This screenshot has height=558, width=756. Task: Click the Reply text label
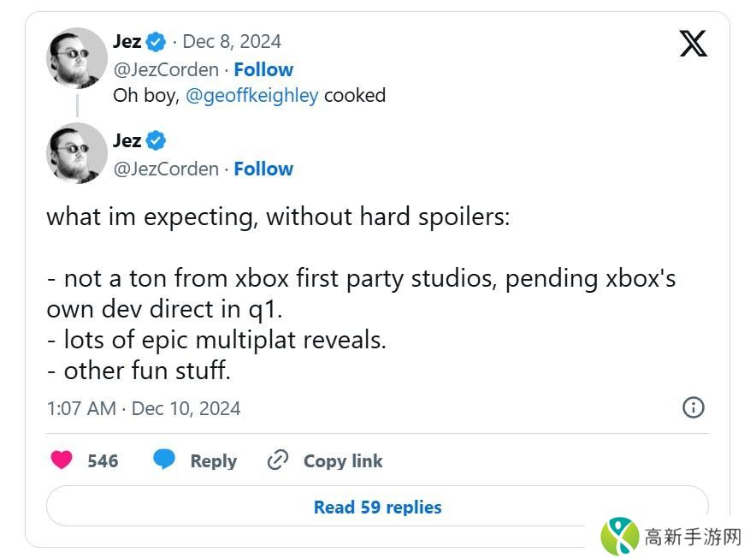[213, 460]
